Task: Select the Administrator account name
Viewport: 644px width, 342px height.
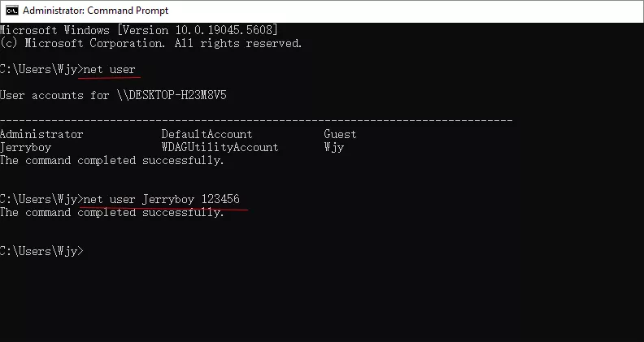Action: (41, 134)
